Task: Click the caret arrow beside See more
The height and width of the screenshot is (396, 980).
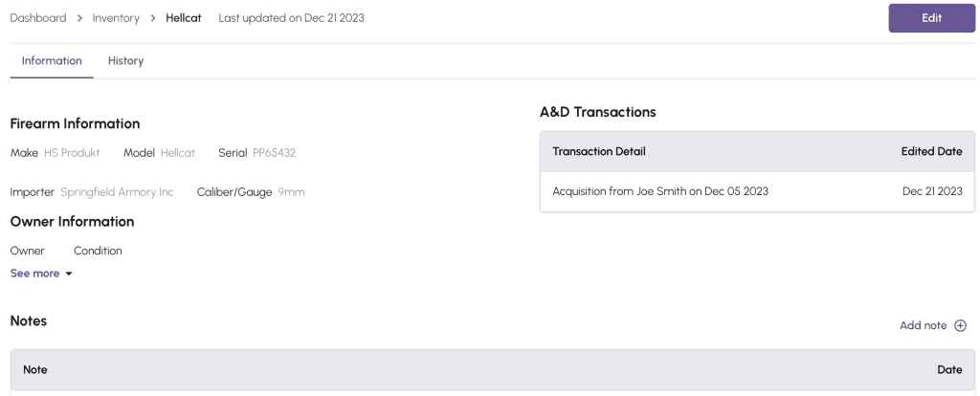Action: (69, 275)
